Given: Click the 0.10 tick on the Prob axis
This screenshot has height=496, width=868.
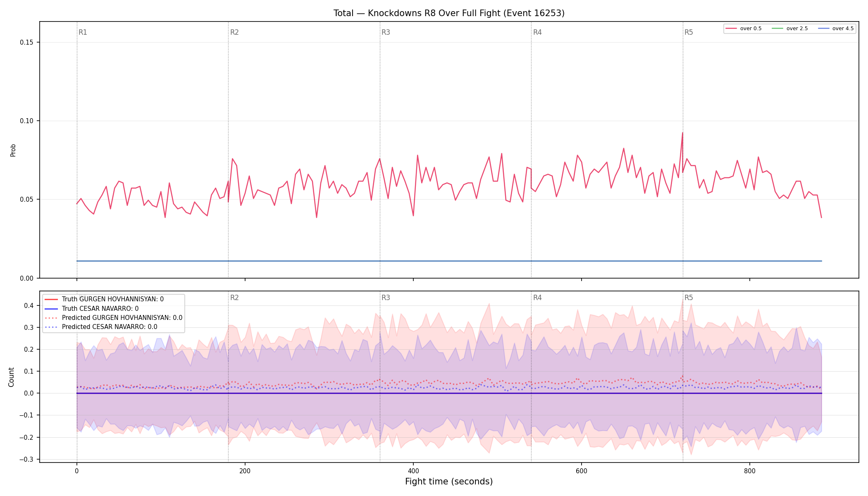Looking at the screenshot, I should point(27,121).
